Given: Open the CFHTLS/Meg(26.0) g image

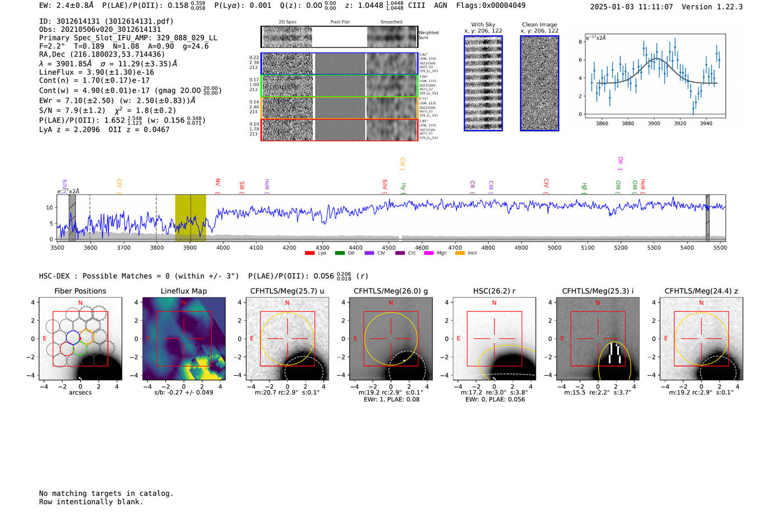Looking at the screenshot, I should [390, 339].
